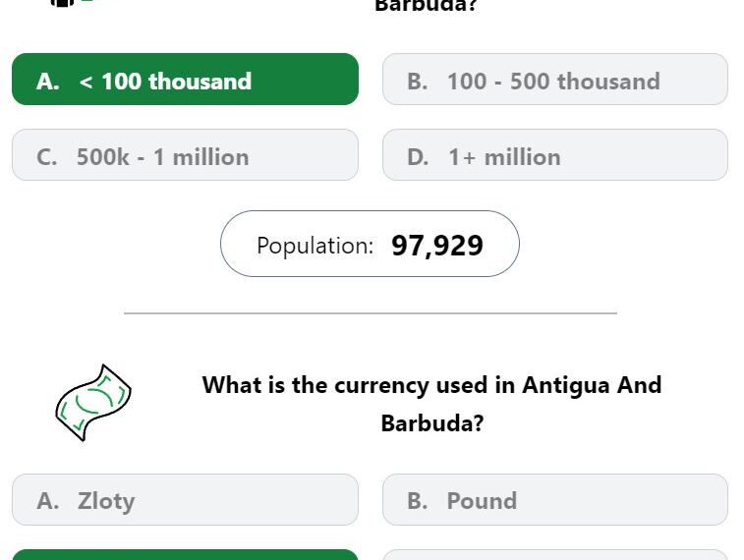Click the green banknote currency icon
This screenshot has height=560, width=744.
[93, 403]
